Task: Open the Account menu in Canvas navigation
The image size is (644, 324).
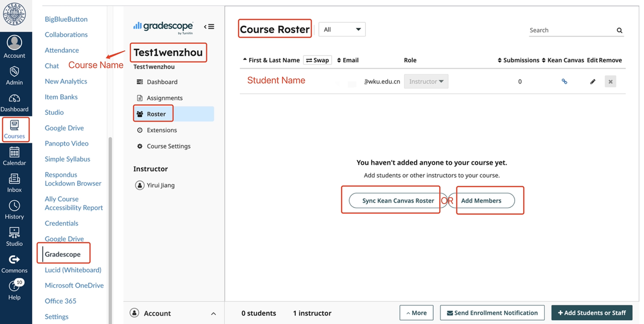Action: [x=14, y=47]
